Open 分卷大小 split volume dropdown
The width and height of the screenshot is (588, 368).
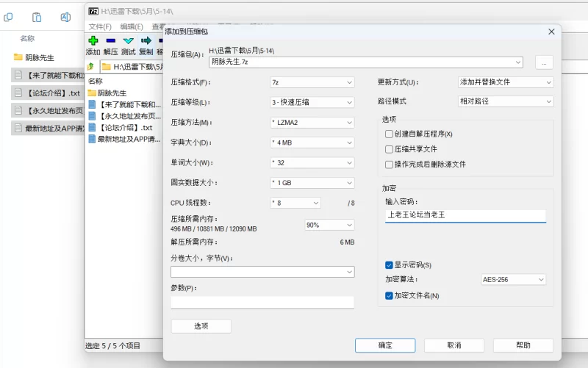click(262, 272)
